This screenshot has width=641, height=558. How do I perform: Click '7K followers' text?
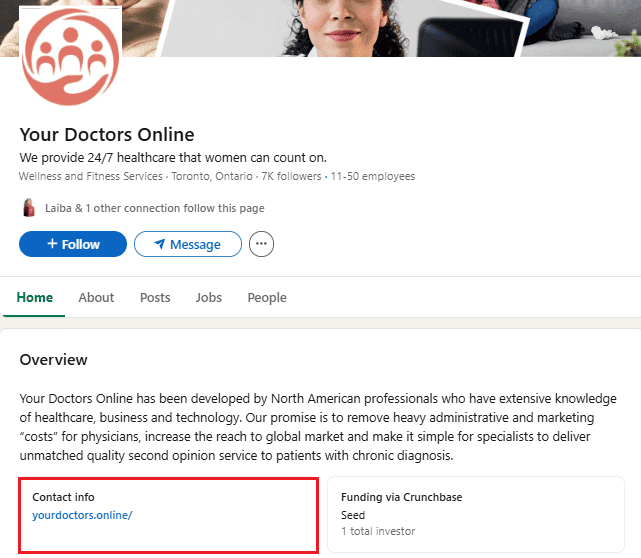coord(291,176)
